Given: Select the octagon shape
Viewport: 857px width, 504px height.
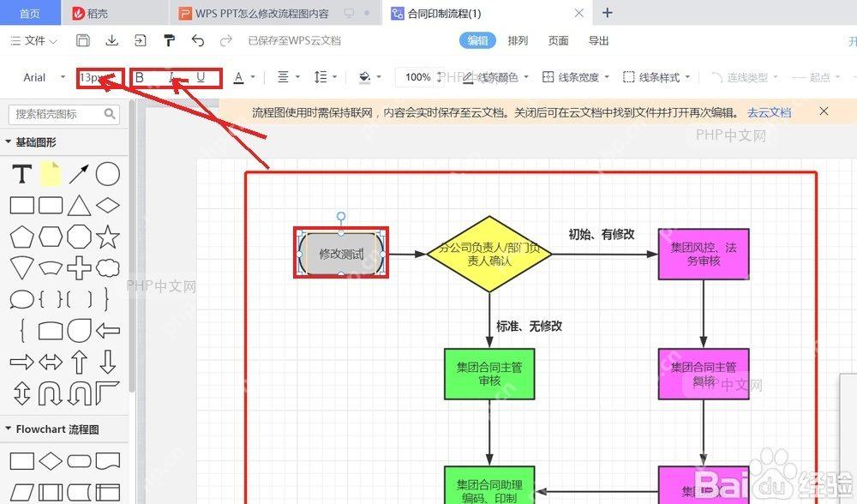Looking at the screenshot, I should point(79,237).
